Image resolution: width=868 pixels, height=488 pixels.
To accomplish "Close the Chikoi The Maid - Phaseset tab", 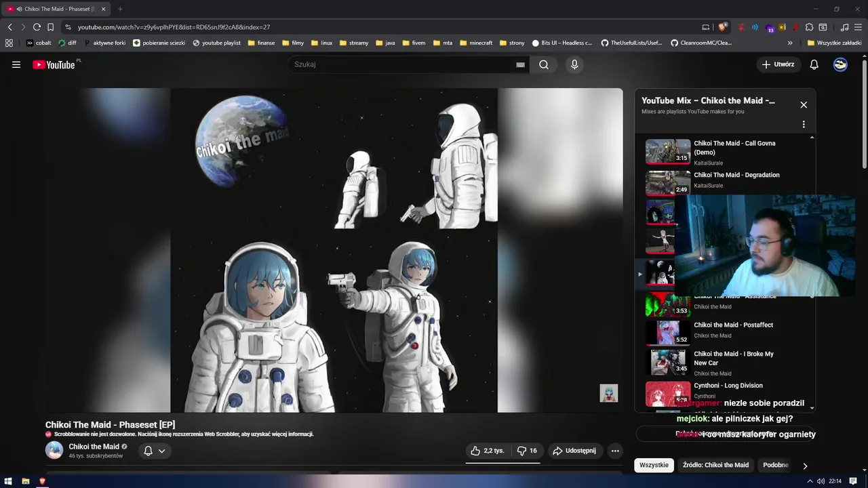I will pos(103,9).
